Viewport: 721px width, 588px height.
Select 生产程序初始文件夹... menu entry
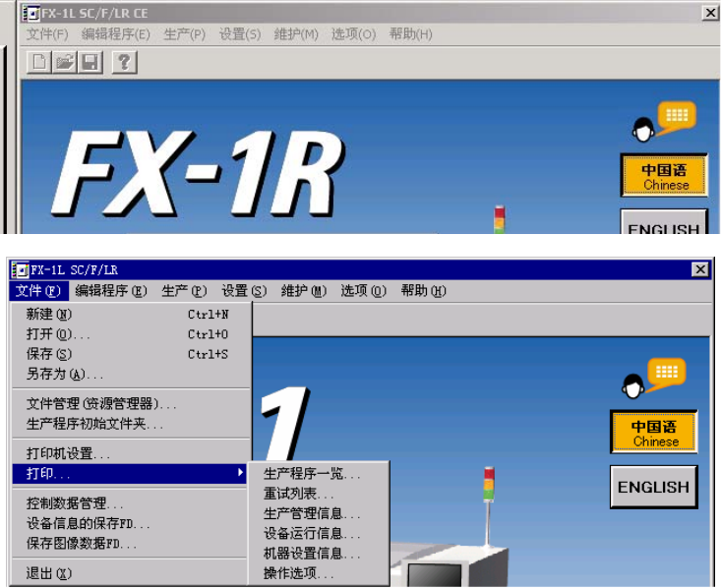pos(130,424)
